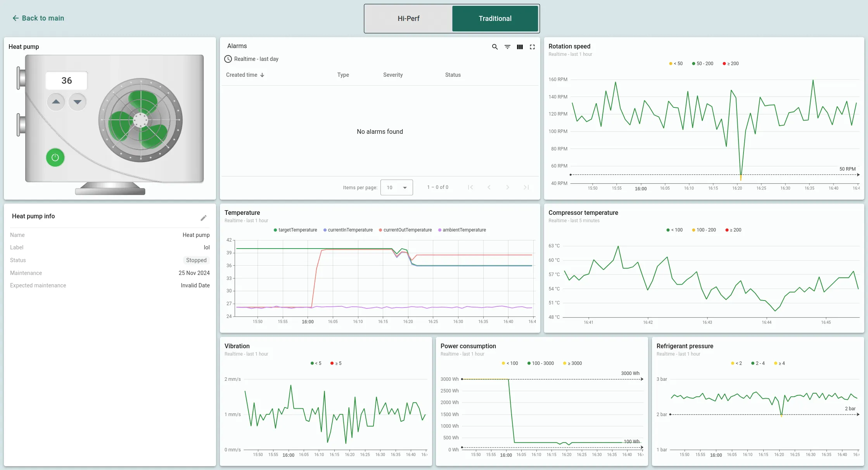
Task: Click the alarms search icon
Action: [x=495, y=47]
